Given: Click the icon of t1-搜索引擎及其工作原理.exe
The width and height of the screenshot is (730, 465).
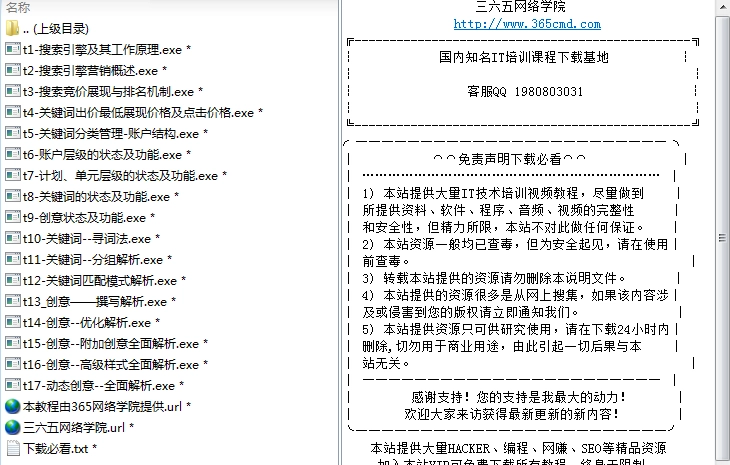Looking at the screenshot, I should pos(13,49).
